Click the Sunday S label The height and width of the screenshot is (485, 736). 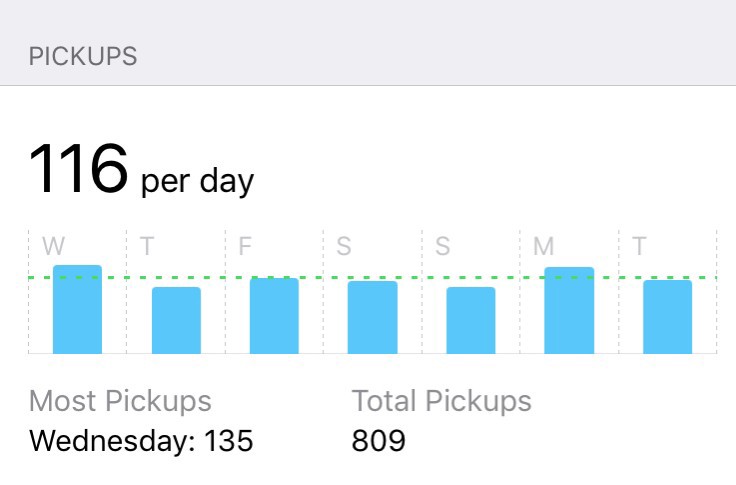[442, 247]
